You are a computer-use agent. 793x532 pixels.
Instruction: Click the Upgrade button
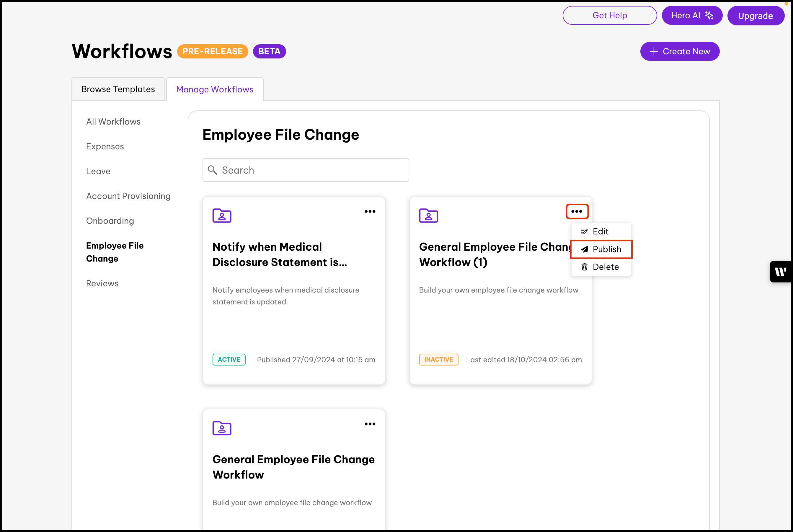(755, 16)
